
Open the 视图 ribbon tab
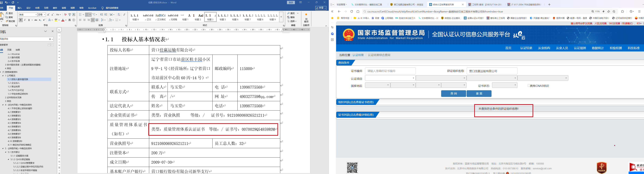73,8
